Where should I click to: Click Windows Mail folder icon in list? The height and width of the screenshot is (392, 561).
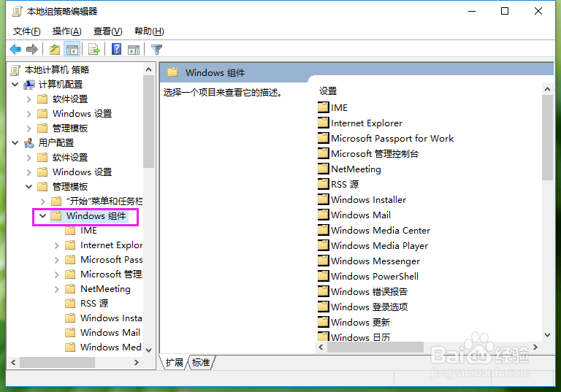click(323, 215)
